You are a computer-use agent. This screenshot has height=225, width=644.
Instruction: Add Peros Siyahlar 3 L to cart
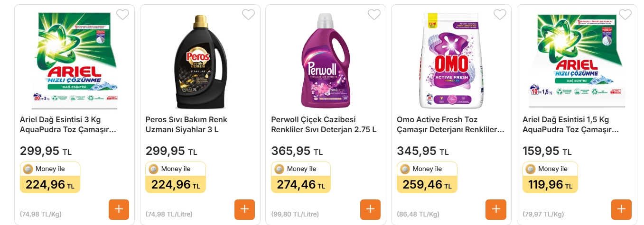(x=244, y=209)
